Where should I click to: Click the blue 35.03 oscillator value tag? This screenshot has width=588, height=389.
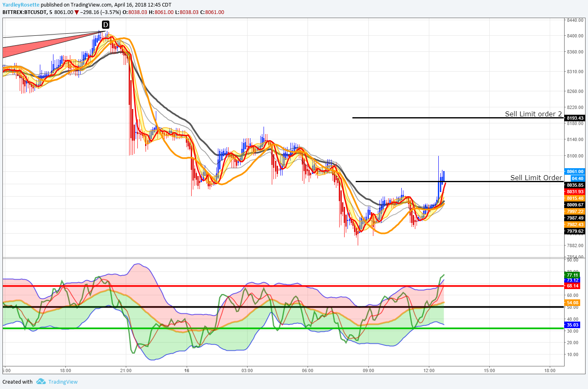pos(572,325)
